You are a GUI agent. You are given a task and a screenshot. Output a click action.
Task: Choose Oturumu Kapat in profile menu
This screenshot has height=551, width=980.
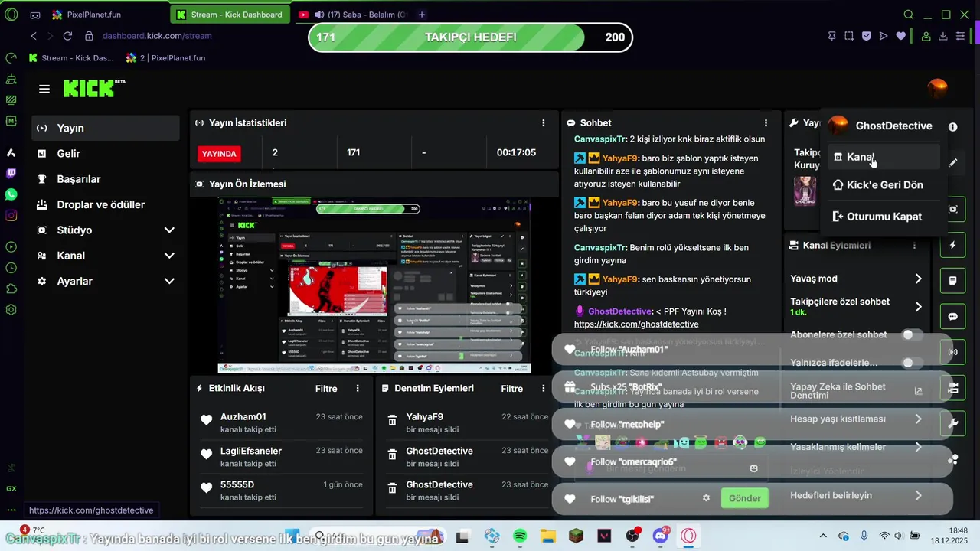point(884,217)
